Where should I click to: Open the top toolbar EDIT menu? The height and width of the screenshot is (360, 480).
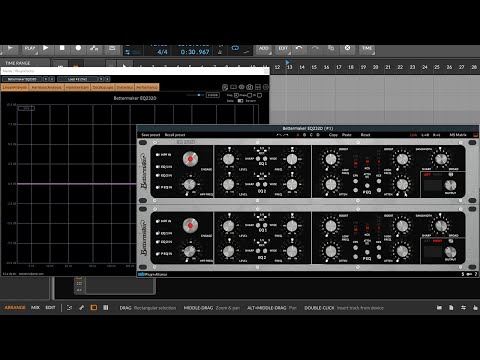[283, 49]
